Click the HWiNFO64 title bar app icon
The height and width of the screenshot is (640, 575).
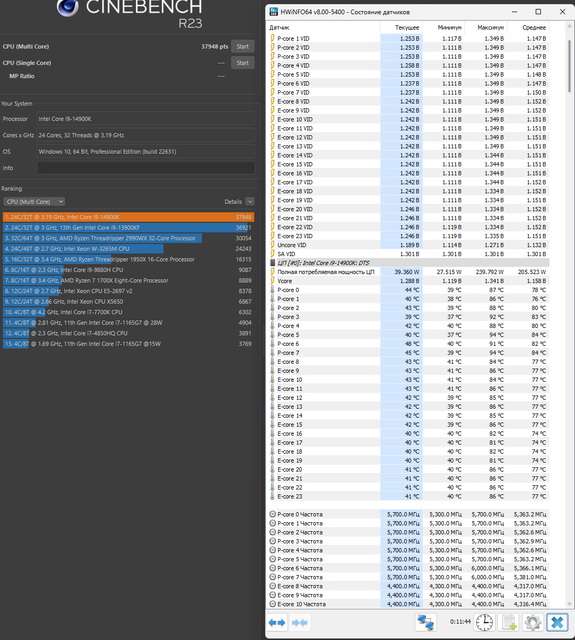click(273, 12)
